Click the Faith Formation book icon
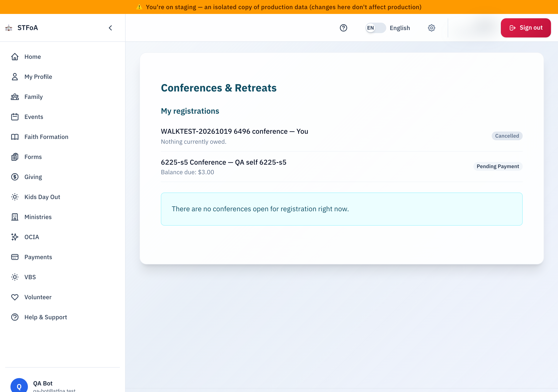 click(15, 137)
